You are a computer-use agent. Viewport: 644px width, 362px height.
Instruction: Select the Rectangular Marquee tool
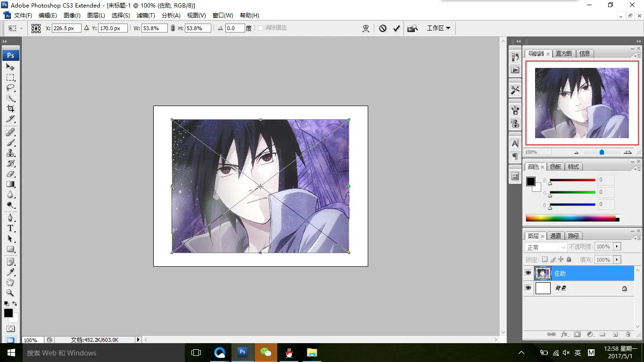pos(10,78)
